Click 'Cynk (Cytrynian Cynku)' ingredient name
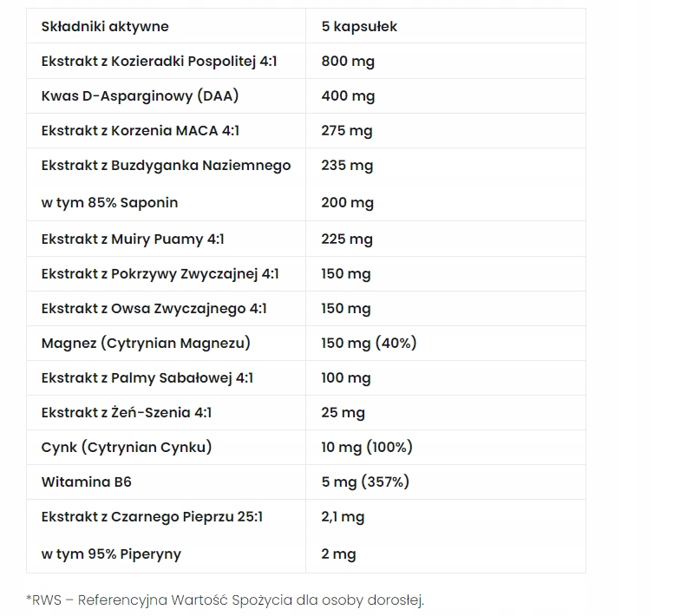This screenshot has height=616, width=687. pos(127,447)
